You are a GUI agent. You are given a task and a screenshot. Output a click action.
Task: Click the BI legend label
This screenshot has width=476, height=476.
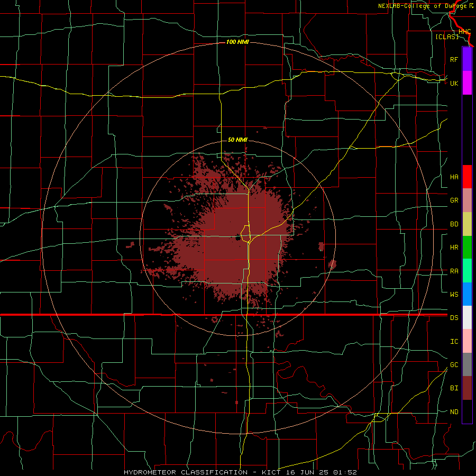(454, 388)
